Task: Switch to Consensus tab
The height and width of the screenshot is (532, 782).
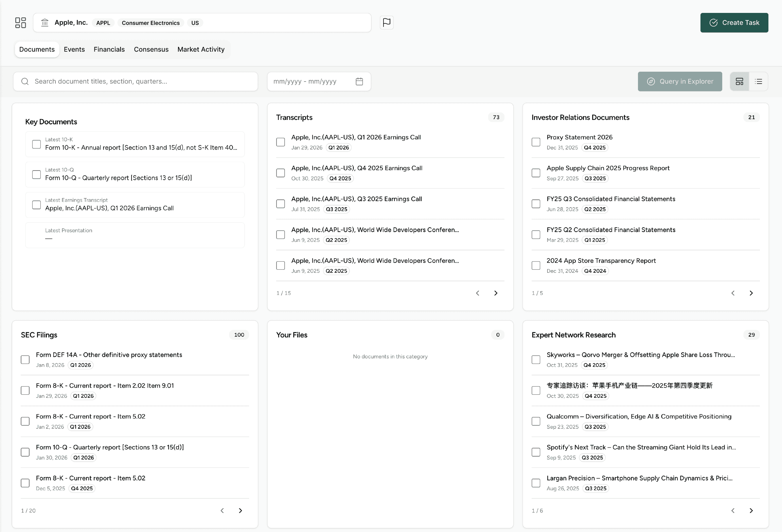Action: (151, 50)
